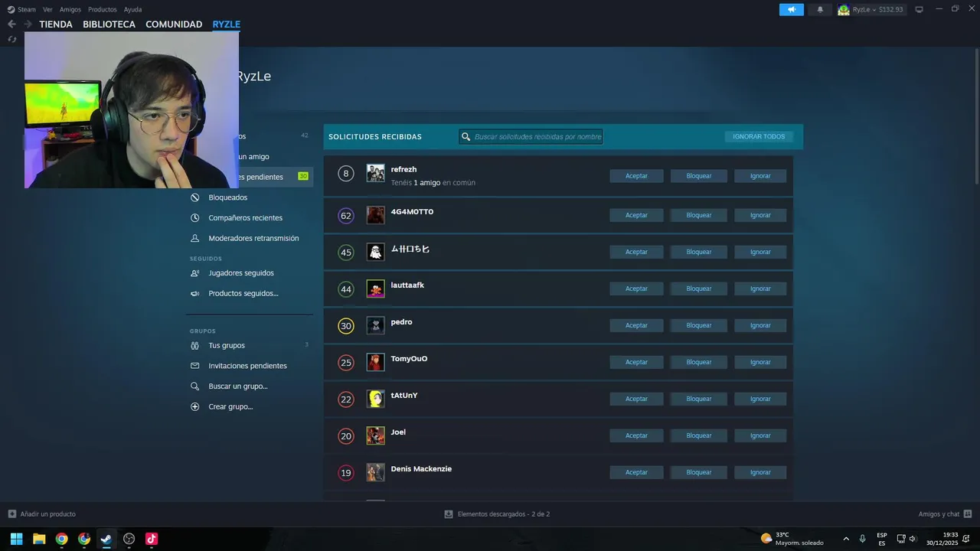
Task: Click the page scrollbar on the right edge
Action: tap(976, 115)
